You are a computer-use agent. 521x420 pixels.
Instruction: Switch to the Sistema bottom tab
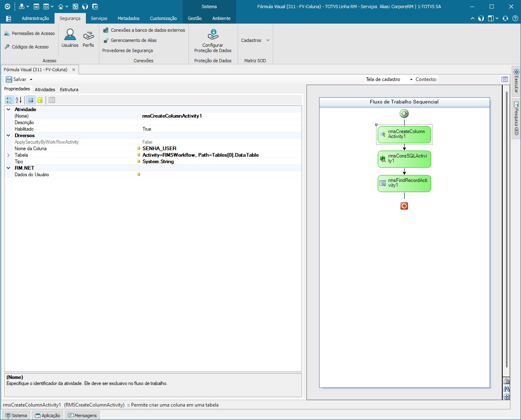(x=16, y=416)
